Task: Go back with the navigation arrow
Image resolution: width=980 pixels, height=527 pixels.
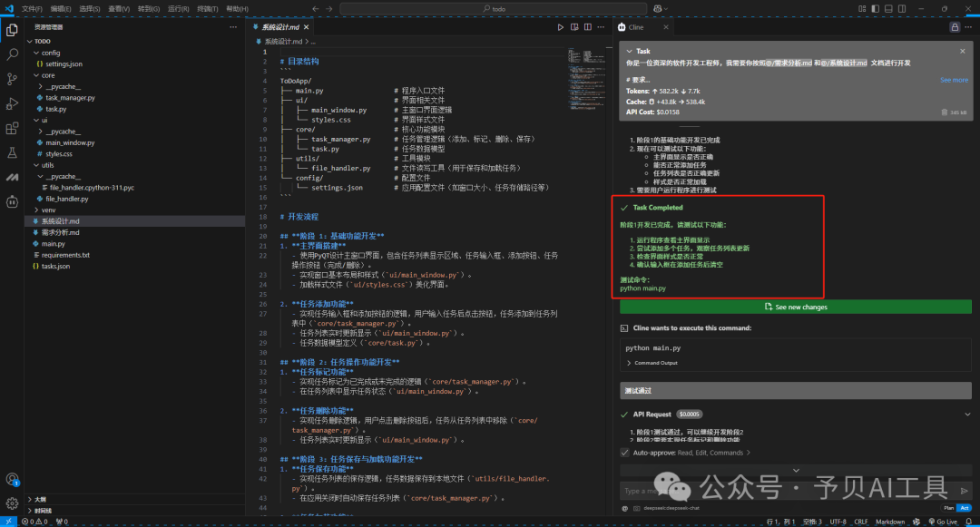Action: click(x=315, y=9)
